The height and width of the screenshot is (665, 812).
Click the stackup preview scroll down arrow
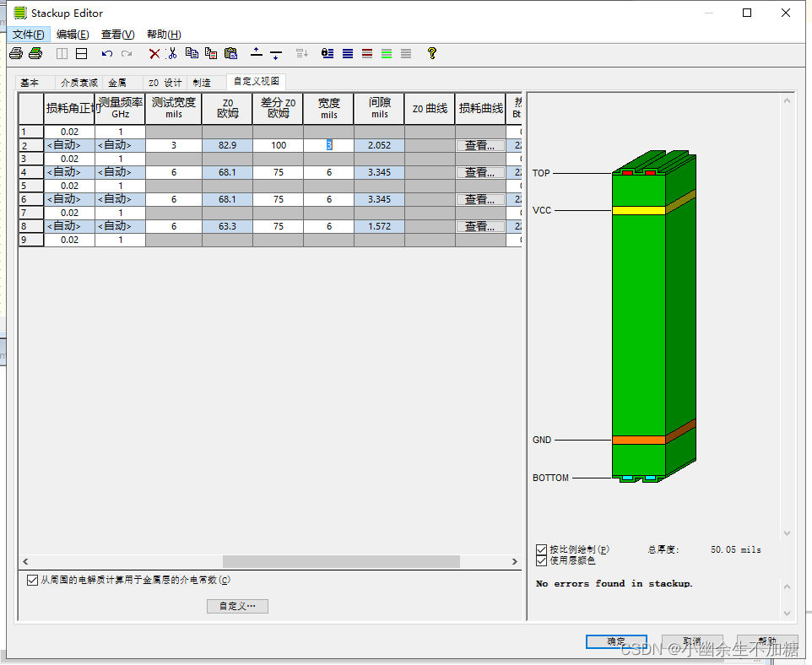(788, 533)
